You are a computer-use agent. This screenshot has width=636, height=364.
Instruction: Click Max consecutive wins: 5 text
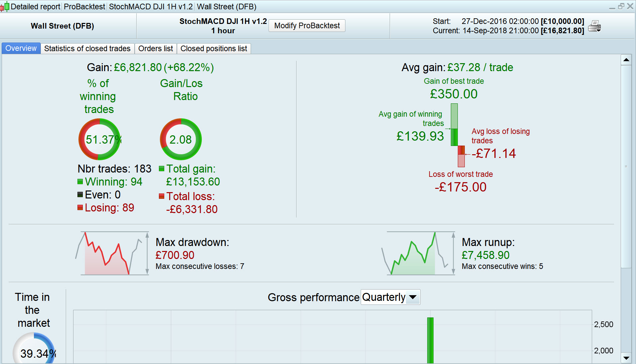click(502, 266)
